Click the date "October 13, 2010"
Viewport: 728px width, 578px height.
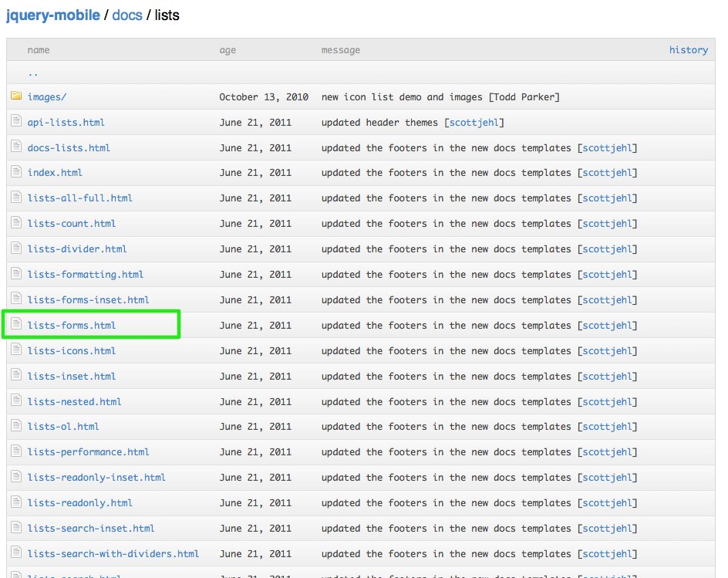pos(264,97)
